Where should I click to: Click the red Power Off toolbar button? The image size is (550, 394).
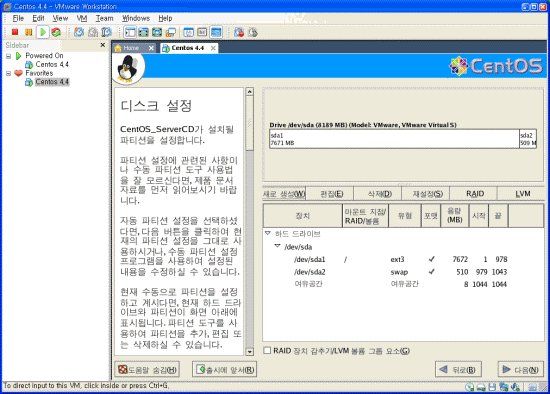click(15, 32)
